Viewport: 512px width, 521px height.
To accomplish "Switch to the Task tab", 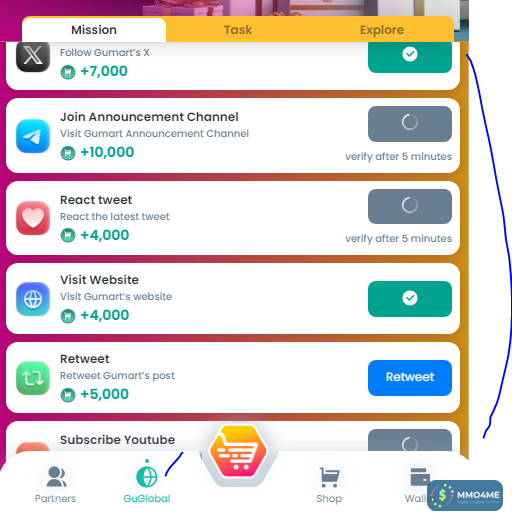I will [238, 30].
